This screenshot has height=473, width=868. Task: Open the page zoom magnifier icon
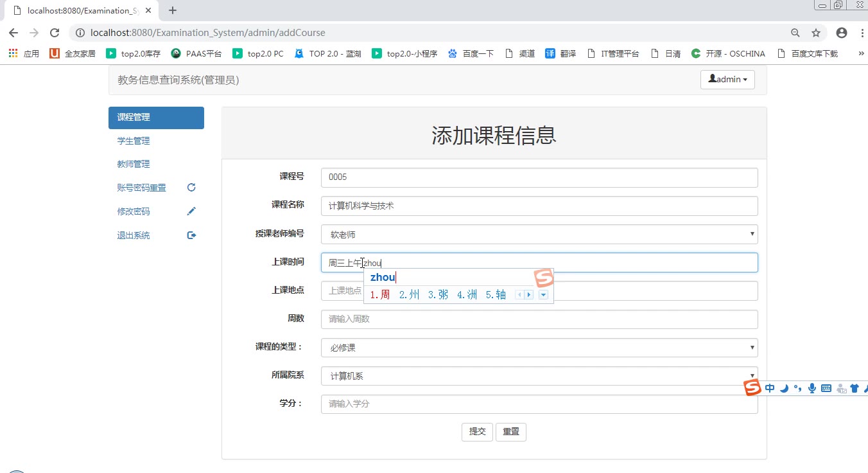[795, 33]
